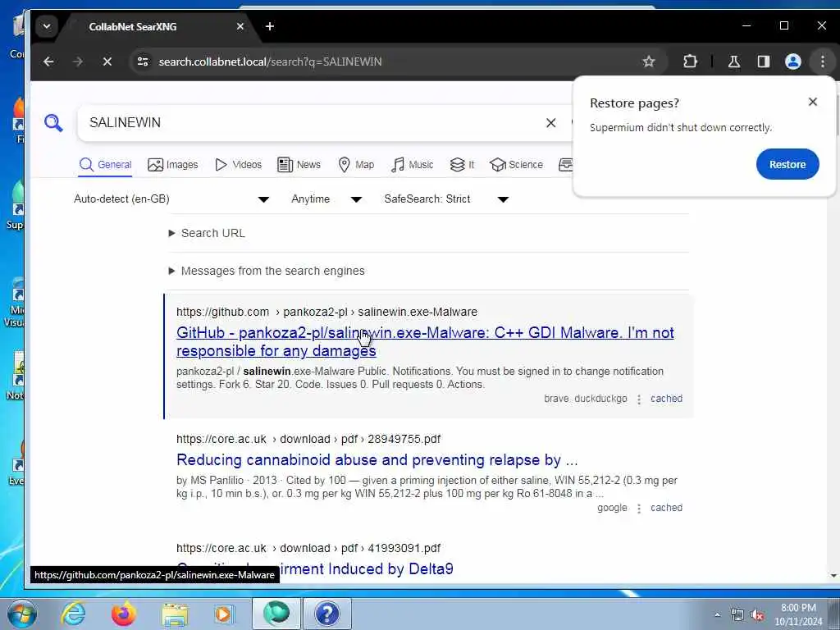Open Chrome Labs flask icon
Image resolution: width=840 pixels, height=630 pixels.
(x=734, y=62)
